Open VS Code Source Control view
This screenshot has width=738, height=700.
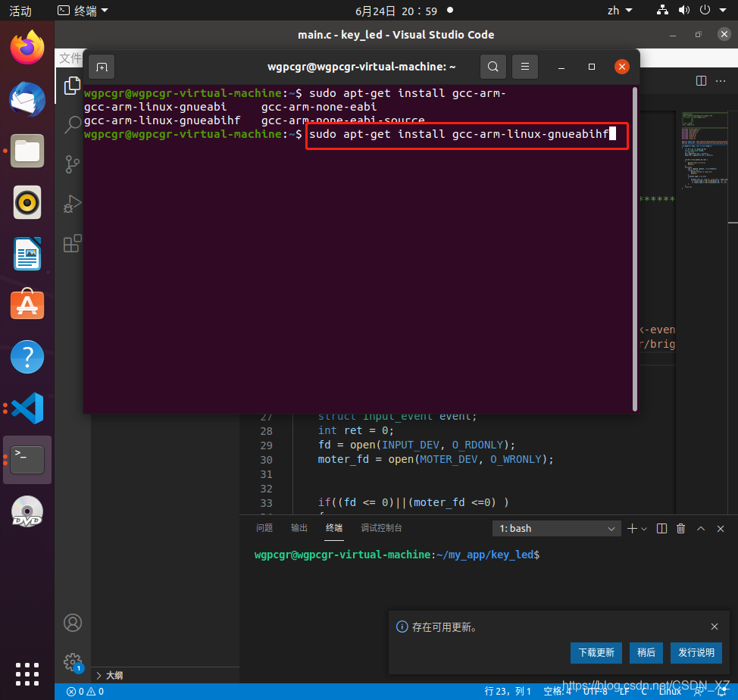(x=73, y=164)
